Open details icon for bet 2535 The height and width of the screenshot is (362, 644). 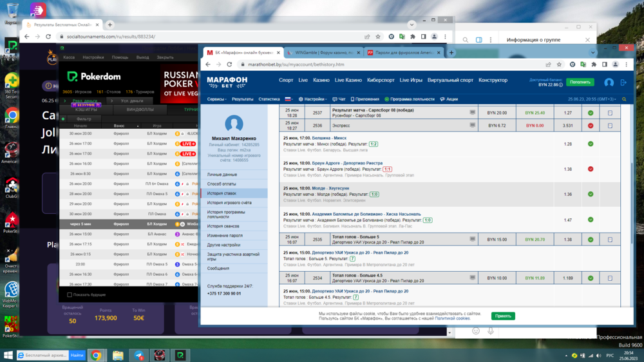tap(610, 240)
